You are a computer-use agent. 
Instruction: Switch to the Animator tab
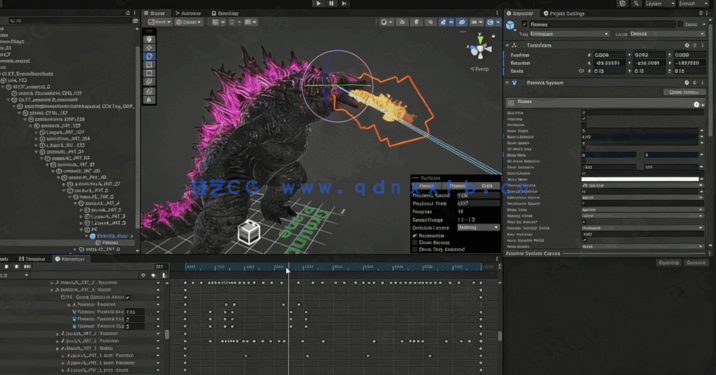click(x=188, y=13)
